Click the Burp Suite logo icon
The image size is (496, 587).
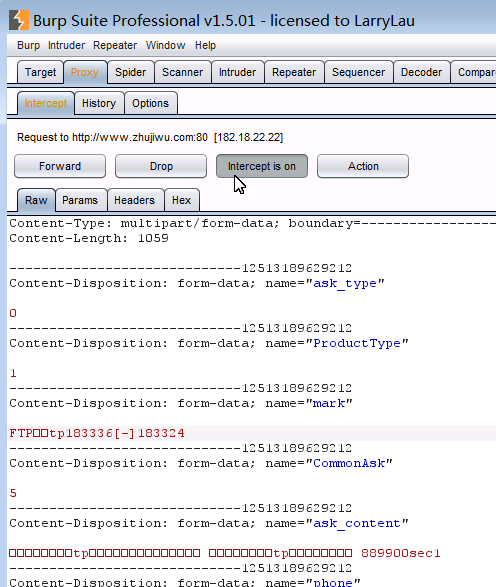tap(19, 20)
